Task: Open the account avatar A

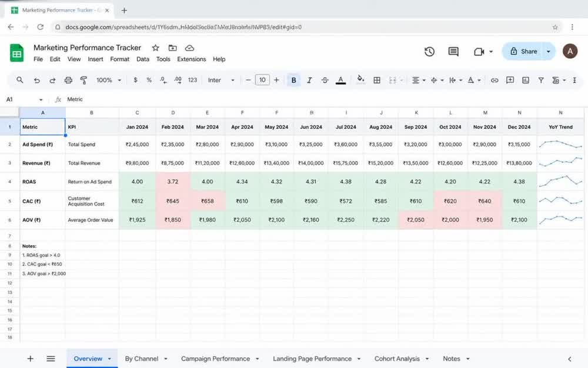Action: coord(570,51)
